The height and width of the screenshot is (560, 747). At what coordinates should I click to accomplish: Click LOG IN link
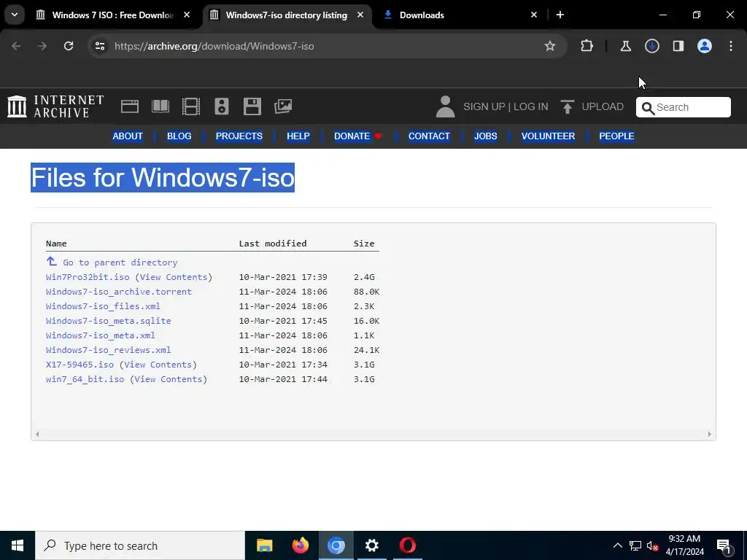click(x=531, y=106)
